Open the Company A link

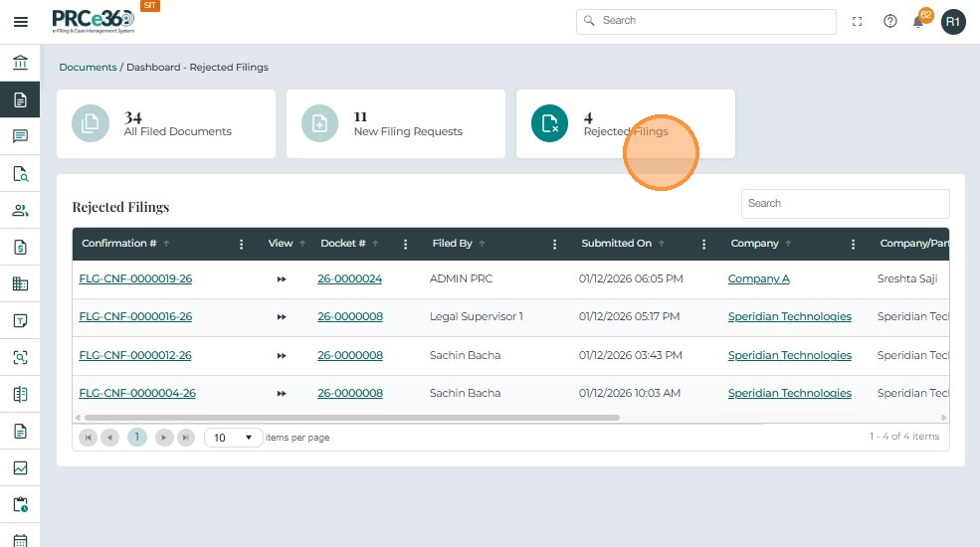pyautogui.click(x=758, y=279)
